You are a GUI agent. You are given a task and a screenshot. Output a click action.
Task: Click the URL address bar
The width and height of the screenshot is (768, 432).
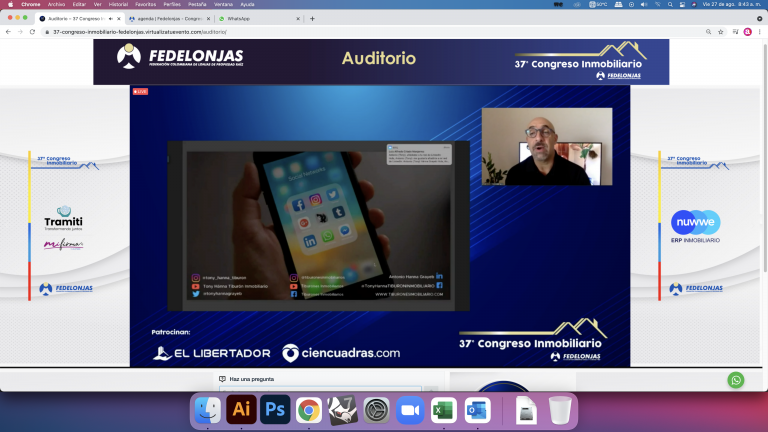tap(372, 32)
